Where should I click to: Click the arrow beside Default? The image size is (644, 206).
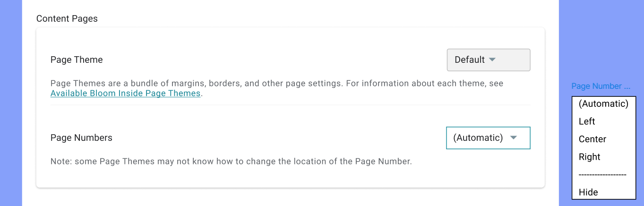click(492, 60)
